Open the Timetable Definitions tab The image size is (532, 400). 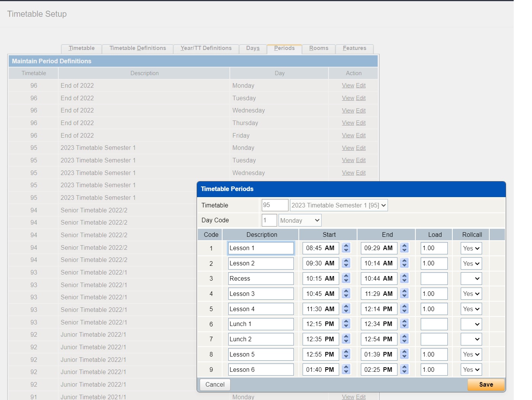[137, 48]
